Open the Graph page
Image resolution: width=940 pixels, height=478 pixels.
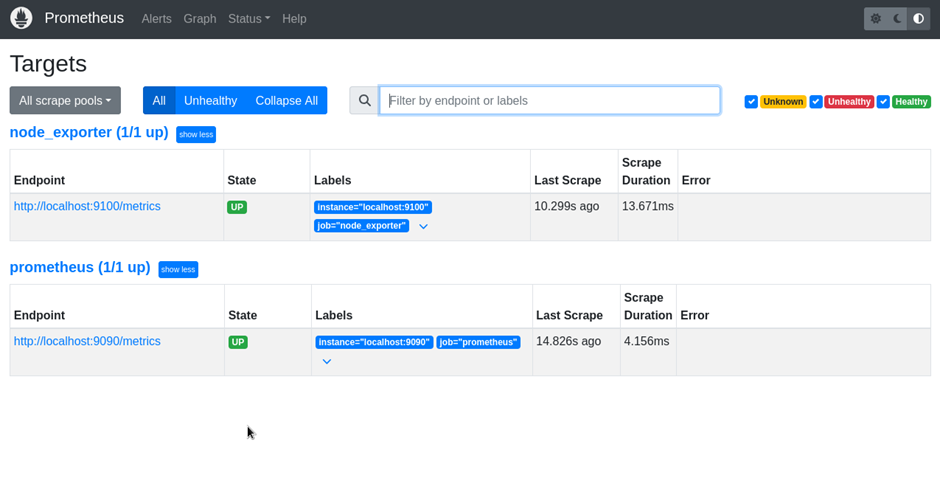tap(200, 19)
